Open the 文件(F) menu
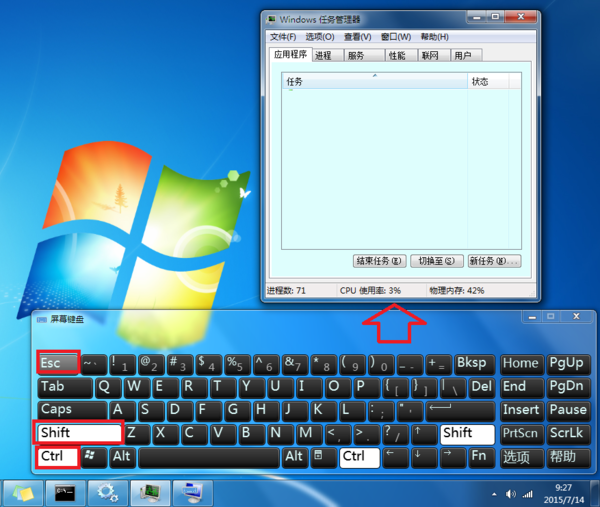Screen dimensions: 600x507 tap(283, 37)
